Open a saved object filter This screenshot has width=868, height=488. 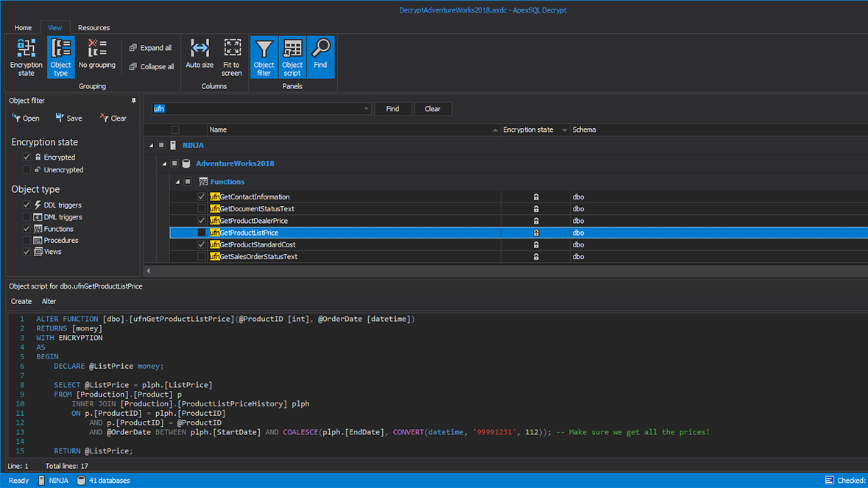(x=26, y=118)
